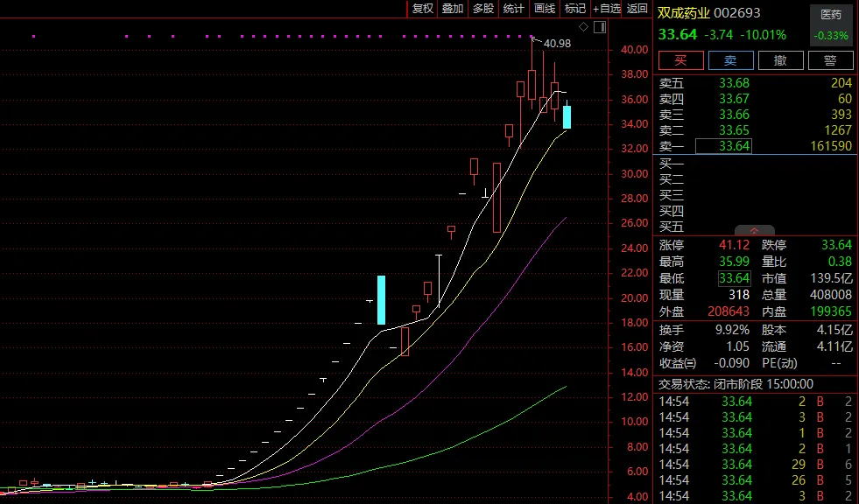Click the 警 alert button
The image size is (859, 504).
[830, 60]
